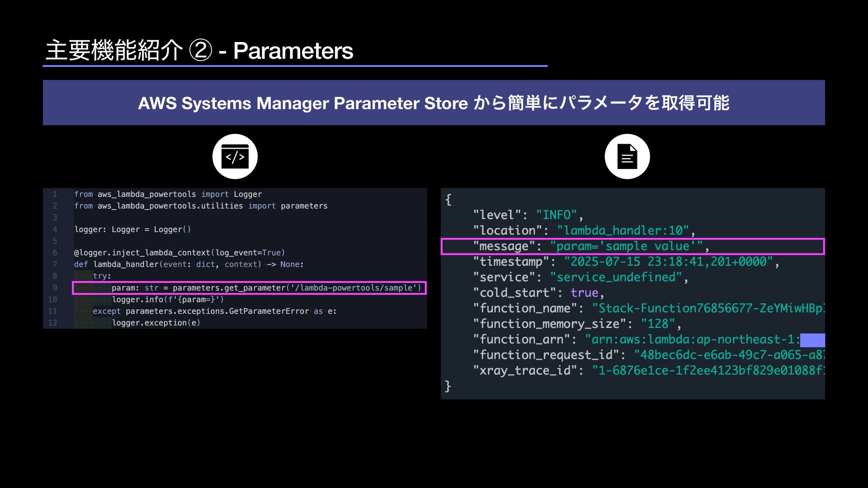
Task: Click the line "logger: Logger = Logger()"
Action: (132, 230)
